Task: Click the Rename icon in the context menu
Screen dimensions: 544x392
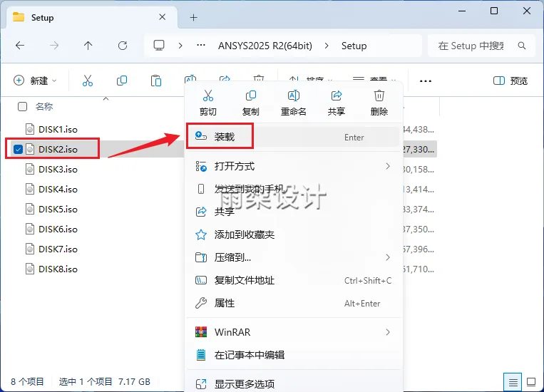Action: click(294, 96)
